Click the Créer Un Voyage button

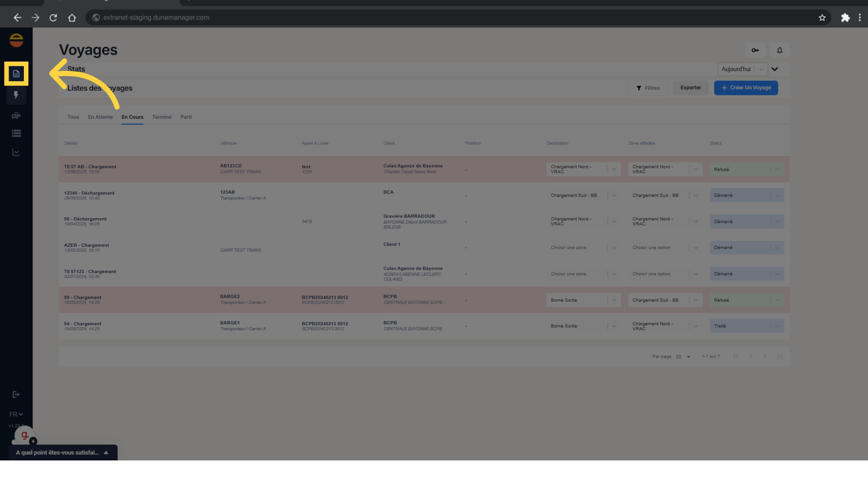(745, 88)
